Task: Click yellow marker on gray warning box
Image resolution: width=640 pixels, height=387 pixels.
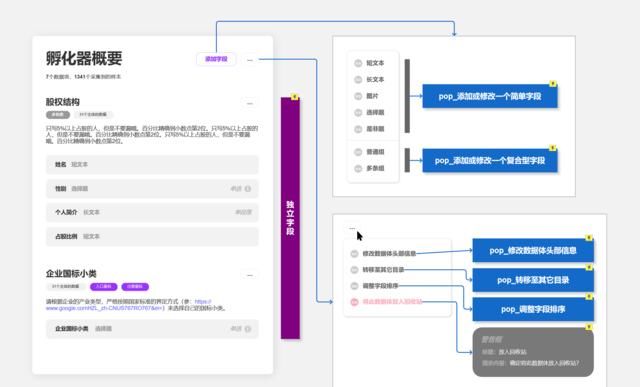Action: pos(589,327)
